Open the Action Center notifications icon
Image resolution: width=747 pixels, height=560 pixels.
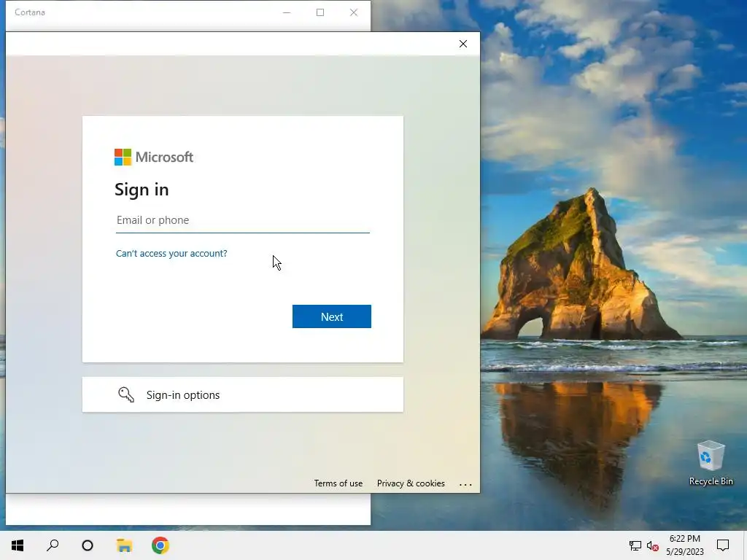pos(723,545)
